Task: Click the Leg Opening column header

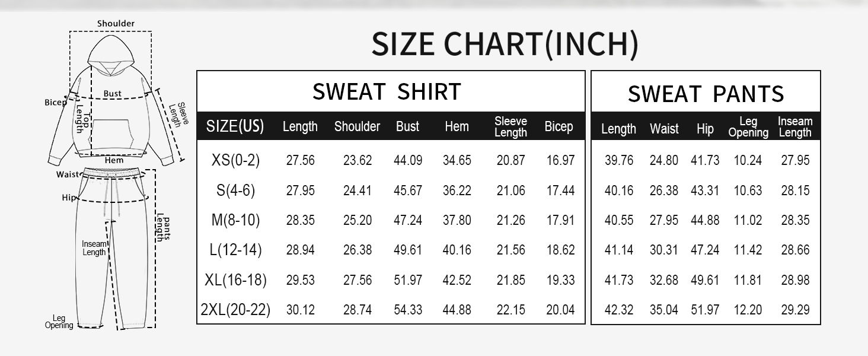Action: (x=748, y=127)
